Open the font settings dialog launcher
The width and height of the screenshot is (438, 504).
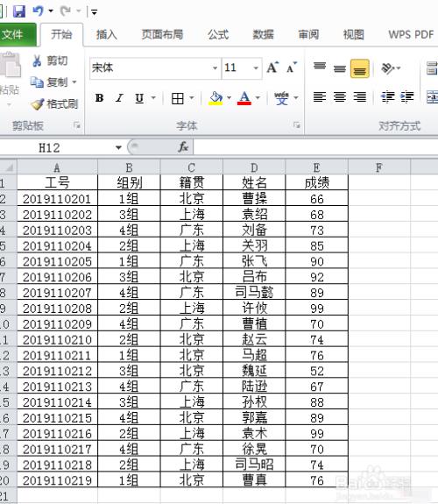(297, 125)
